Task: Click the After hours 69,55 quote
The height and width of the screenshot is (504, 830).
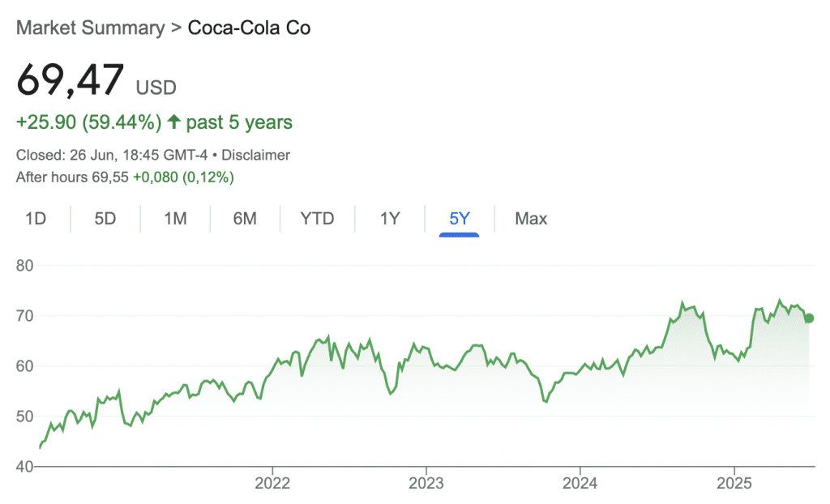Action: point(71,177)
